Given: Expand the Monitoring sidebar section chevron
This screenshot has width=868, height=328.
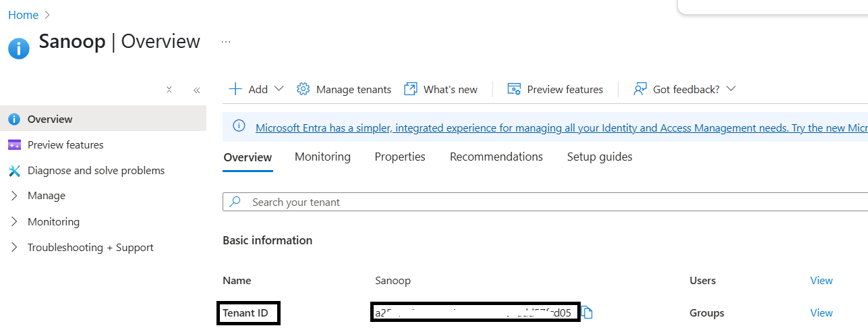Looking at the screenshot, I should point(14,221).
